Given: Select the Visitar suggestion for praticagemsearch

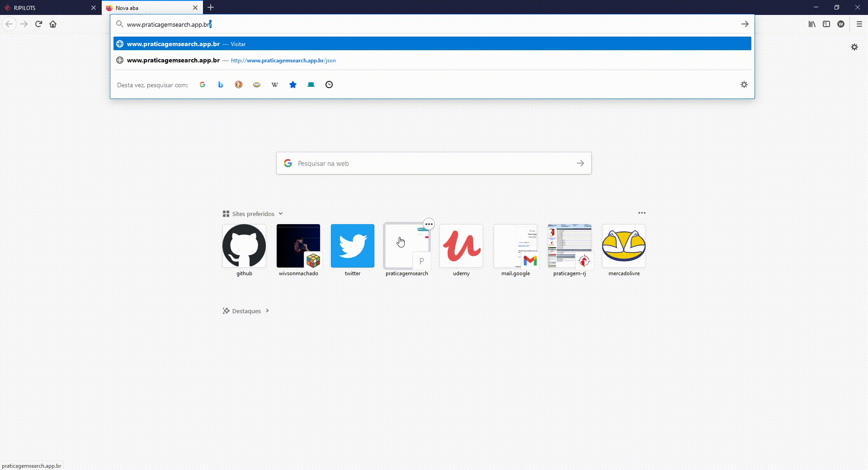Looking at the screenshot, I should [432, 44].
